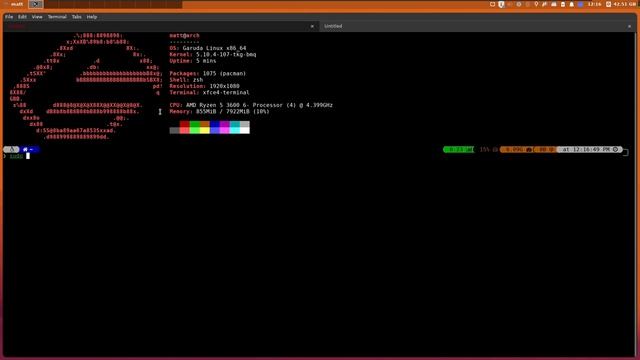Screen dimensions: 640x360
Task: Click the green color block in neofetch
Action: click(195, 124)
